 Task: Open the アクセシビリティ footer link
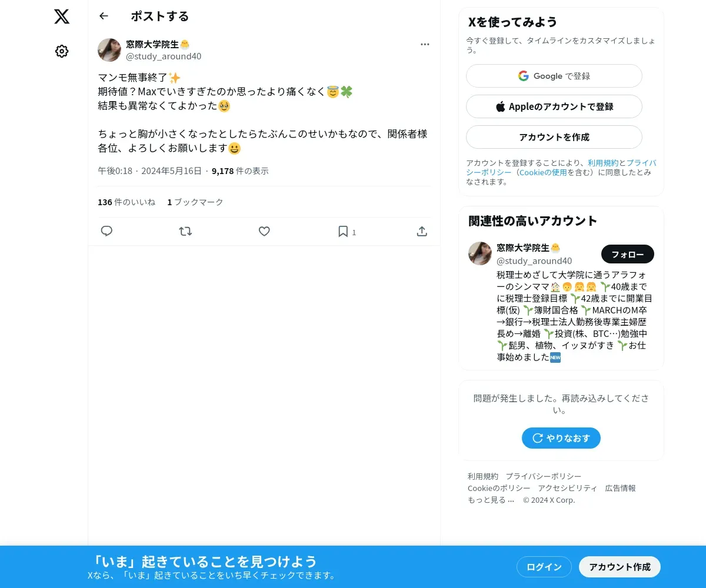(x=568, y=488)
